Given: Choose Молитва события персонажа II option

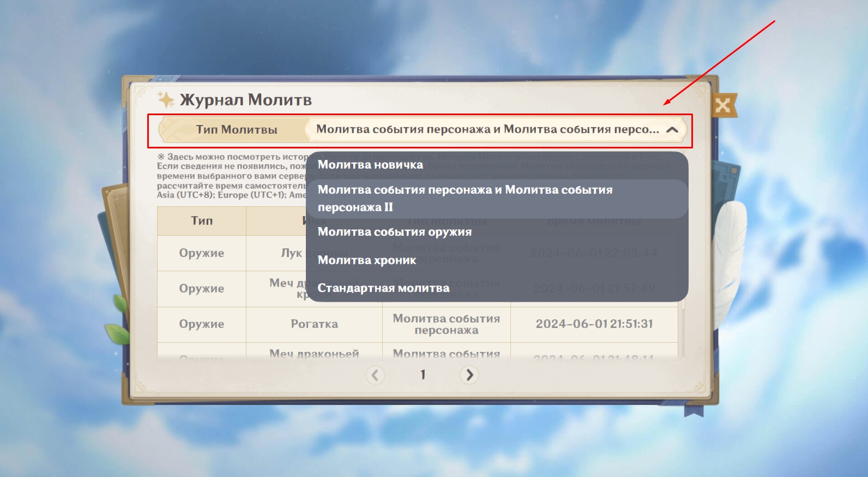Looking at the screenshot, I should pos(465,199).
